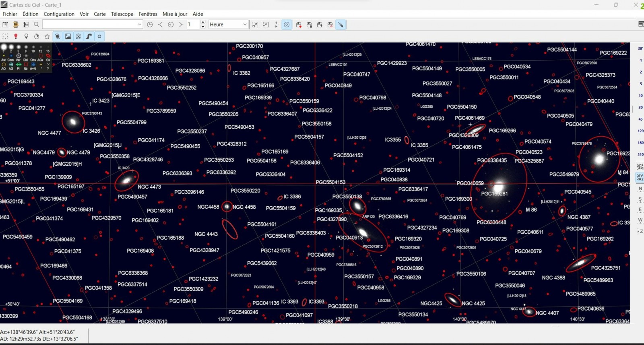Open the Édition menu
The width and height of the screenshot is (644, 345).
pos(31,14)
